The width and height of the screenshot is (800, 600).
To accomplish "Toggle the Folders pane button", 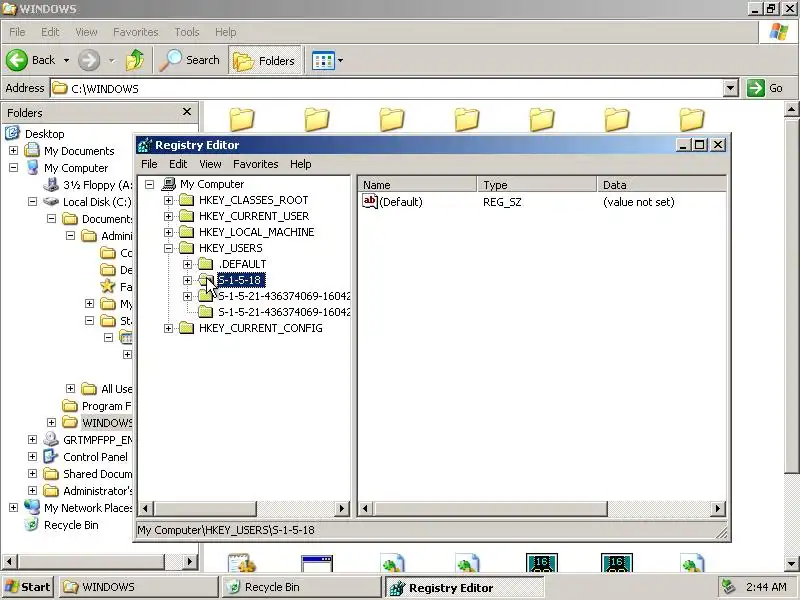I will (265, 61).
